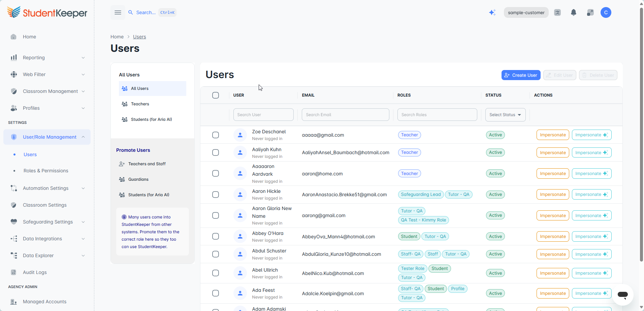Click the Home sidebar icon
The width and height of the screenshot is (644, 311).
tap(13, 37)
